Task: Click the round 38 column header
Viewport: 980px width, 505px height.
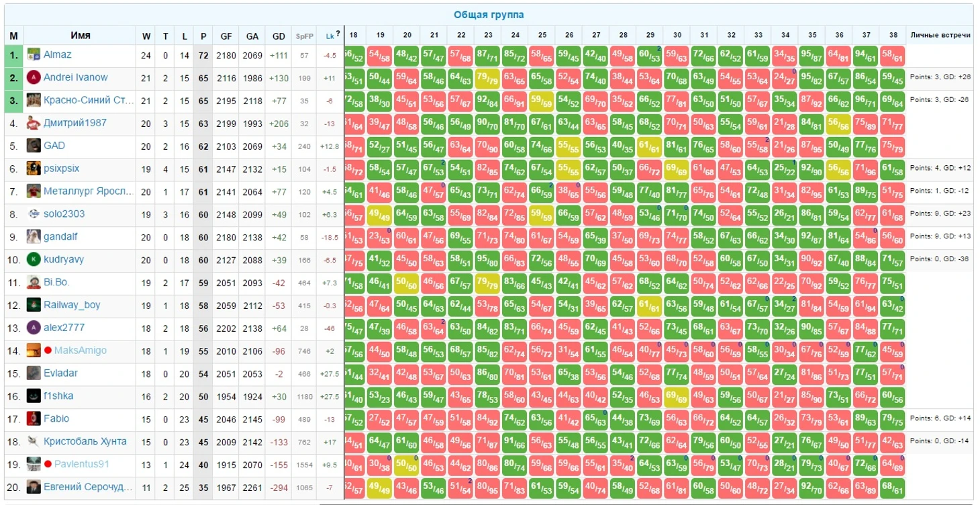Action: click(x=893, y=36)
